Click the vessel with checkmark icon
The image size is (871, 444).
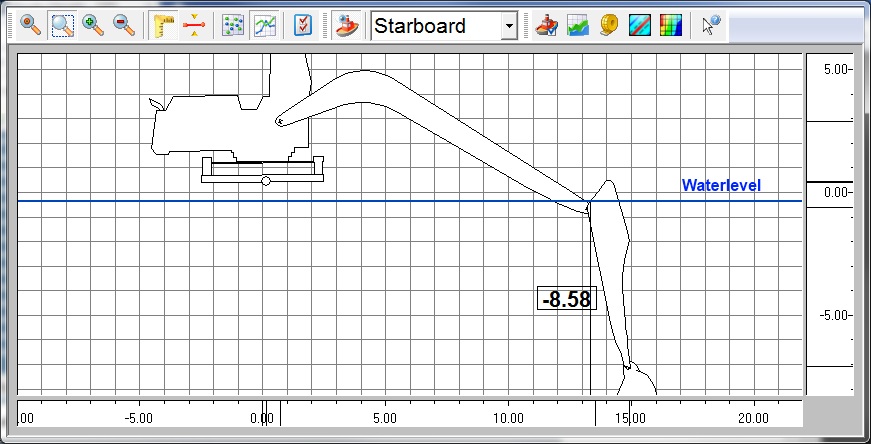click(546, 26)
